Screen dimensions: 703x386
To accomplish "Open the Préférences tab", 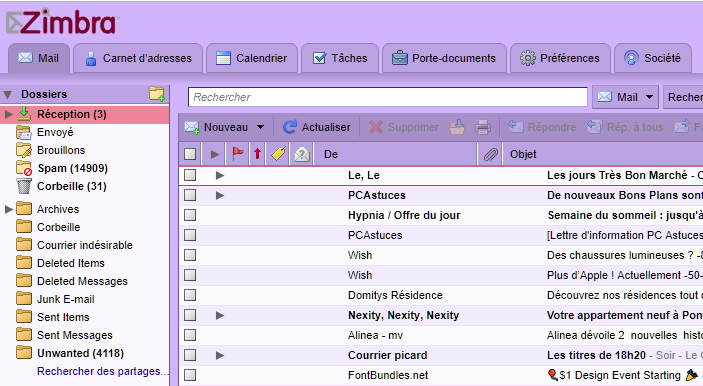I will [x=560, y=58].
